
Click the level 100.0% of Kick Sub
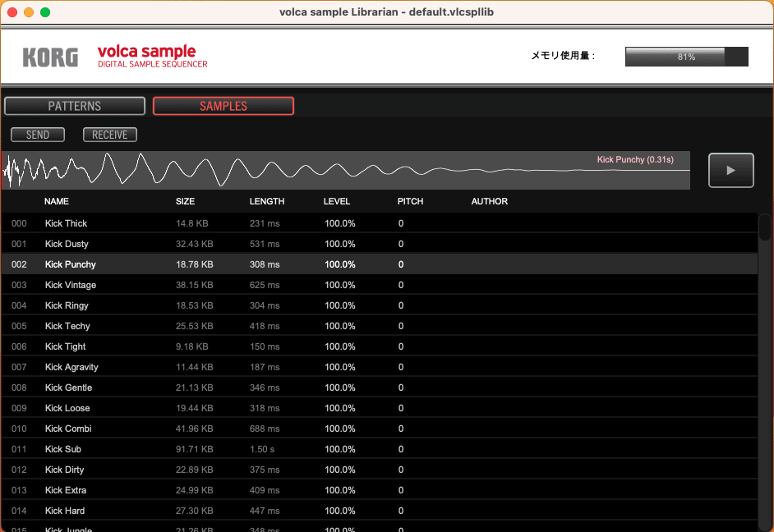click(339, 449)
